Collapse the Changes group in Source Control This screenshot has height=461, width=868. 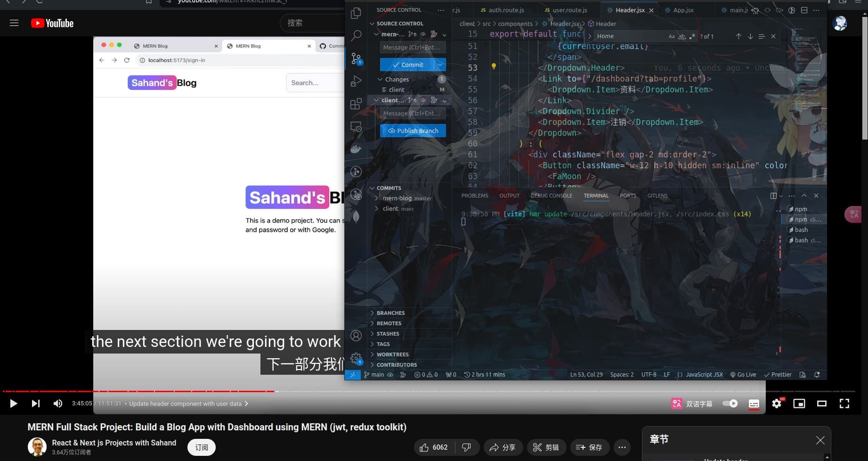380,79
